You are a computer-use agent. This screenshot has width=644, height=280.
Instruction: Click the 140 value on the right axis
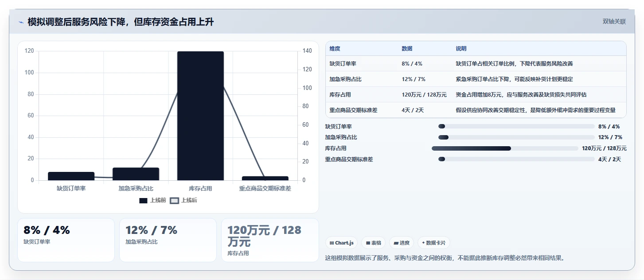click(x=307, y=51)
